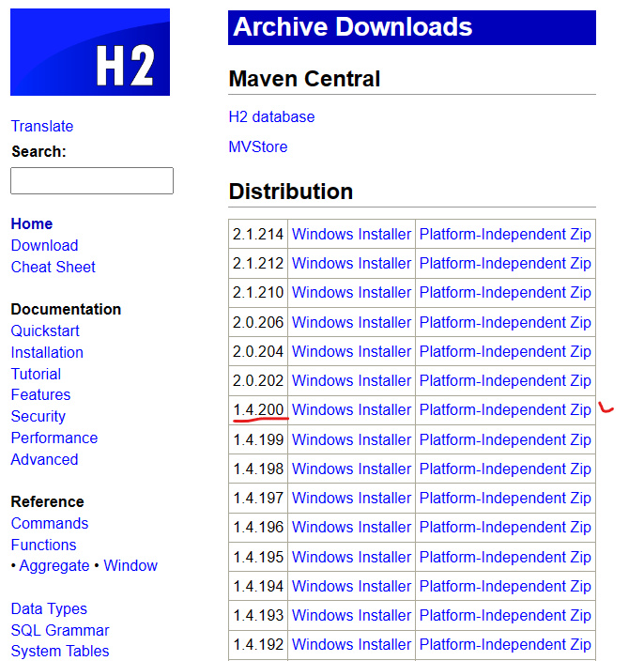Open the Security link
The image size is (644, 661).
38,417
